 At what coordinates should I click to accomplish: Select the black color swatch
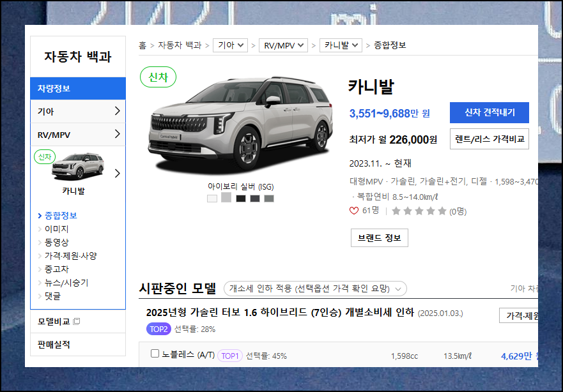click(241, 199)
